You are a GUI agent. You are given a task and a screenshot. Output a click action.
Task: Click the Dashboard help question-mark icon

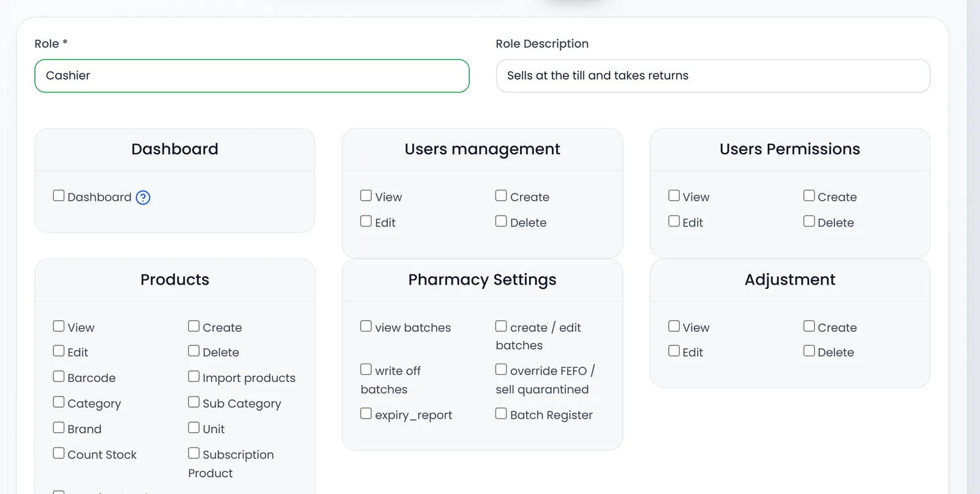click(143, 197)
